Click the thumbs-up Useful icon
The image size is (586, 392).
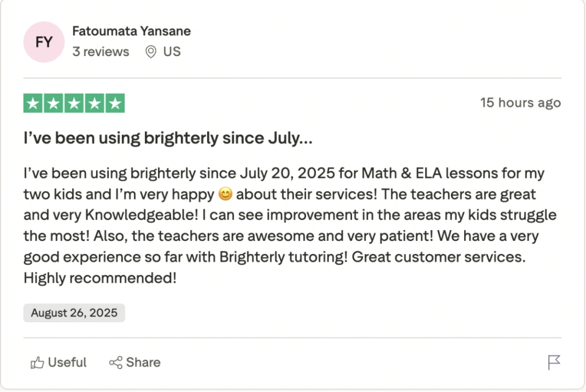pos(37,362)
